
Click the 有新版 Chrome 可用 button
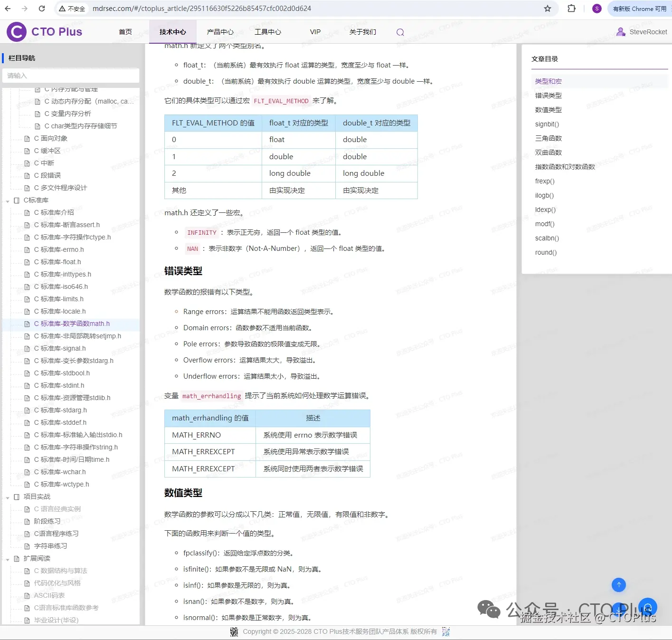click(639, 8)
